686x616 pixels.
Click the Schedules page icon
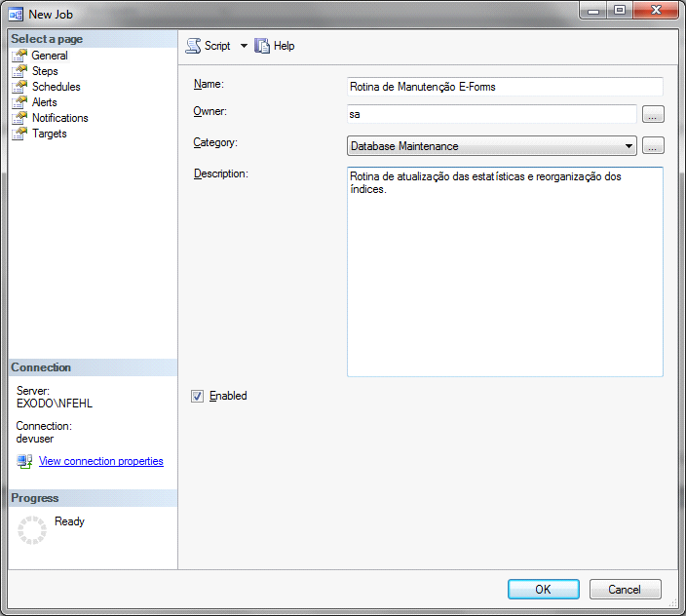(19, 87)
